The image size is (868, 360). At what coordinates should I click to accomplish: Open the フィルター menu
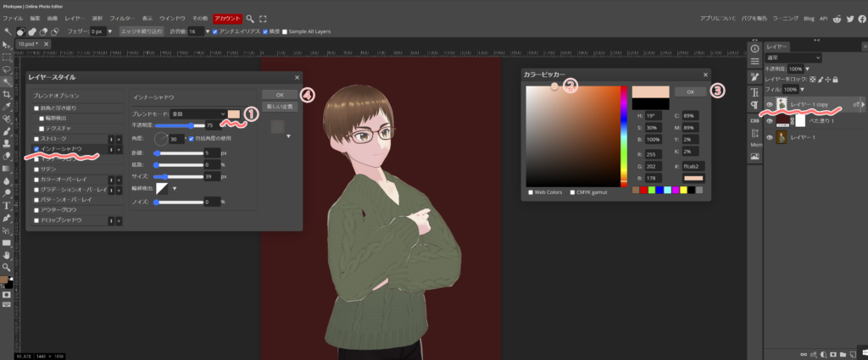point(122,18)
